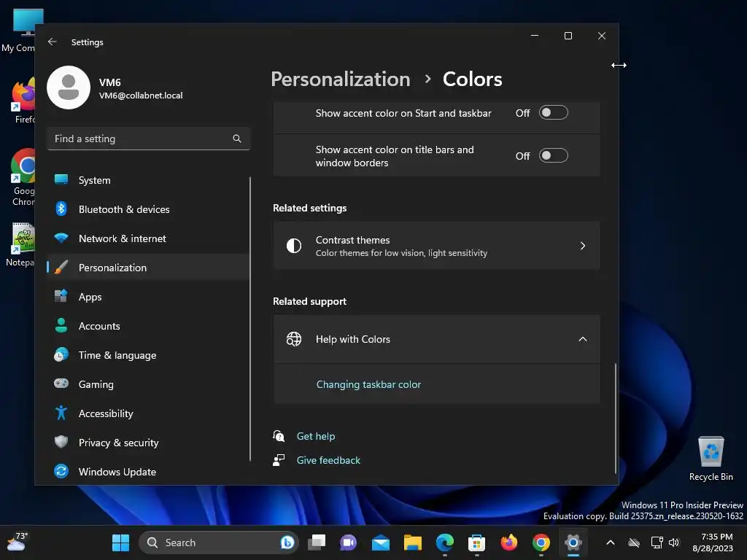This screenshot has height=560, width=747.
Task: Open the Firefox desktop shortcut
Action: tap(23, 101)
